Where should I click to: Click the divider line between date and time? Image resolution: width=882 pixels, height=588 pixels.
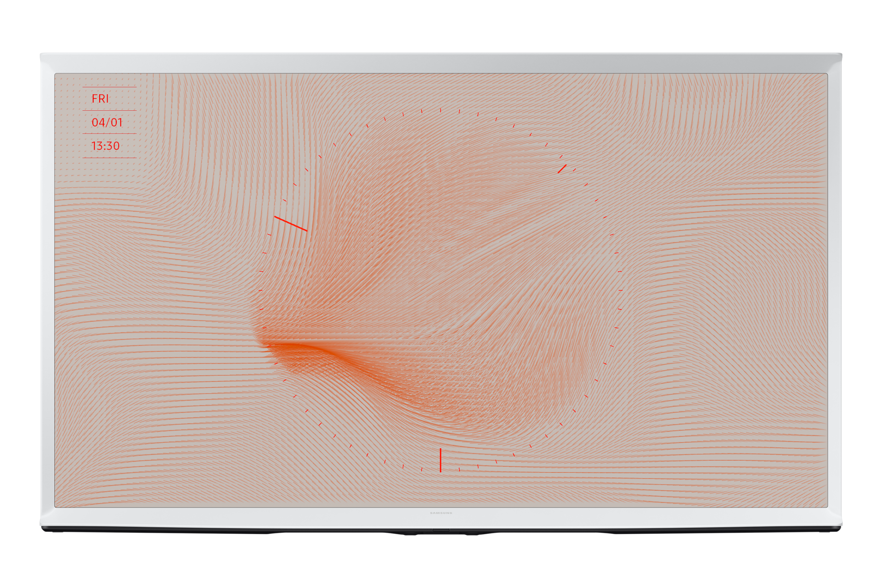[109, 134]
